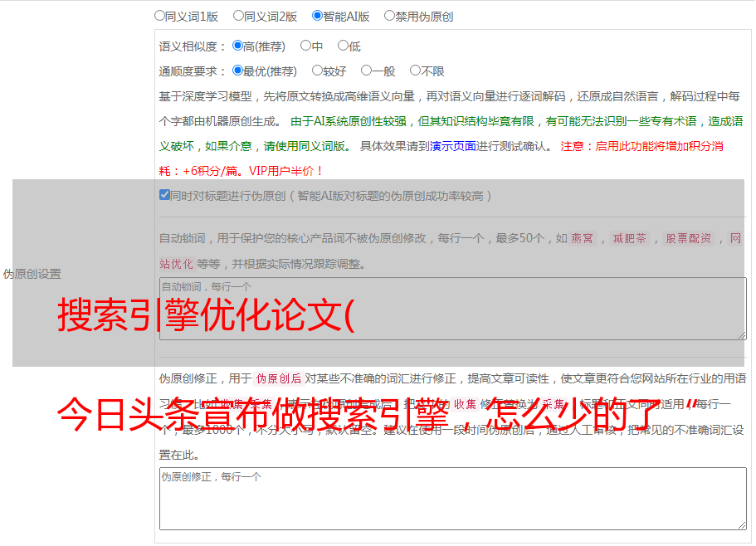Set 语义相似度 to 低
The image size is (756, 546).
(343, 46)
